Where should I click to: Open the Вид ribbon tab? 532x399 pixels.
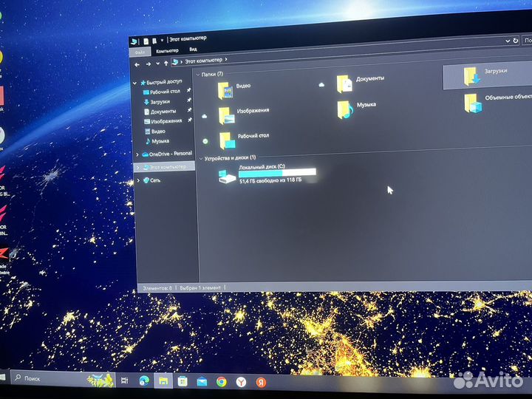click(193, 50)
